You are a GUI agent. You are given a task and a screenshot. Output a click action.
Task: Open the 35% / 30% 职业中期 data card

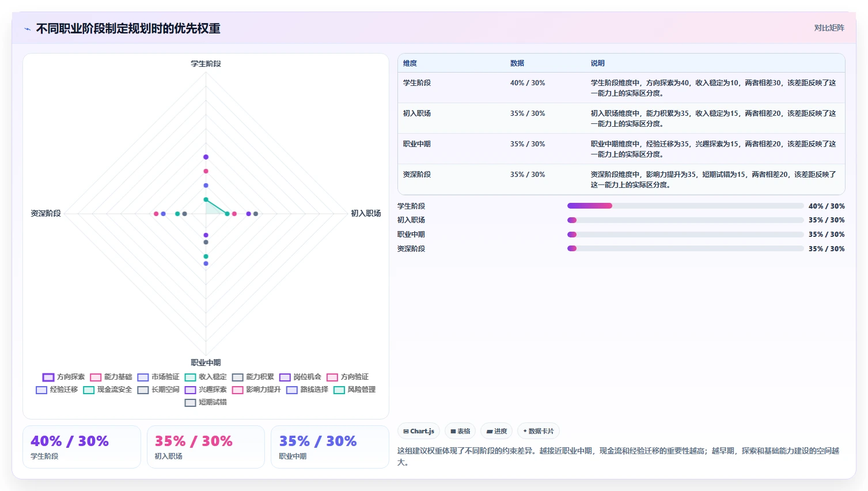330,447
